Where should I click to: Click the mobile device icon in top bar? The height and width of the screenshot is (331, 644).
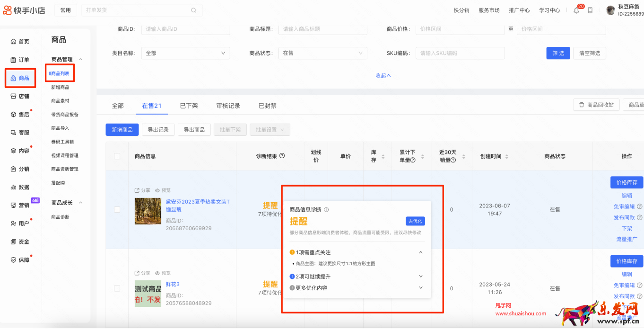coord(589,10)
